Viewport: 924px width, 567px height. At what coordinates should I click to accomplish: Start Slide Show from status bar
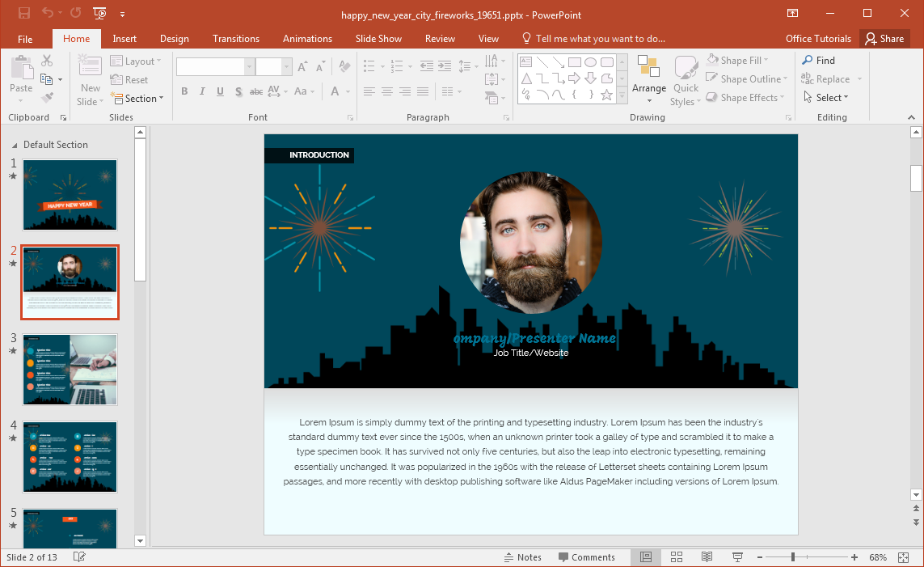(737, 557)
